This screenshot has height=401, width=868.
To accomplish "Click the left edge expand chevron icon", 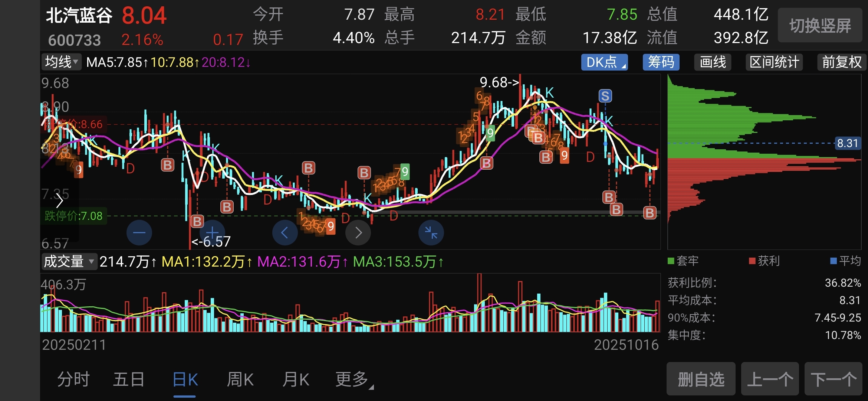I will [x=59, y=201].
